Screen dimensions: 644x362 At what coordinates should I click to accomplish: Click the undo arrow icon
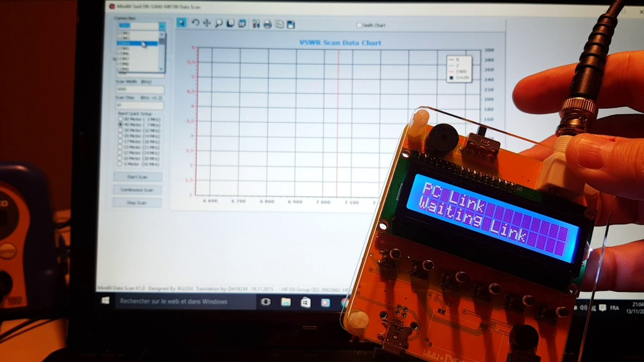point(195,23)
